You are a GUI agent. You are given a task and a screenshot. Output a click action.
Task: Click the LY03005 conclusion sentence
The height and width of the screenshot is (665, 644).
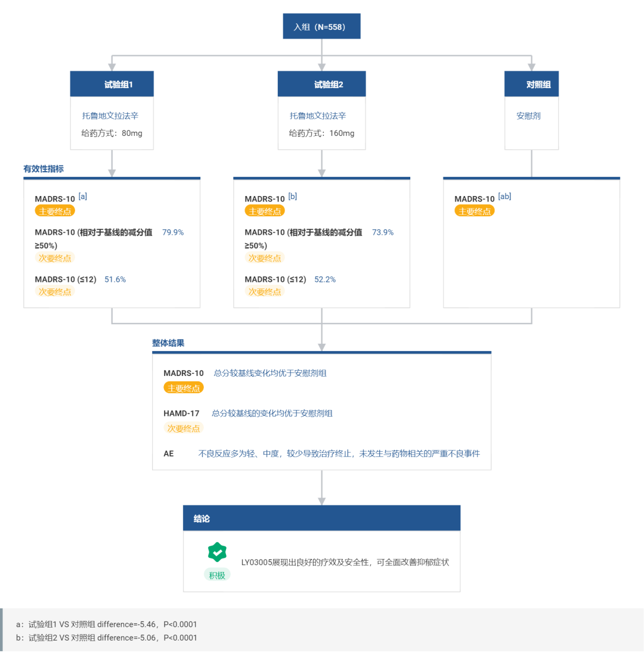point(345,562)
